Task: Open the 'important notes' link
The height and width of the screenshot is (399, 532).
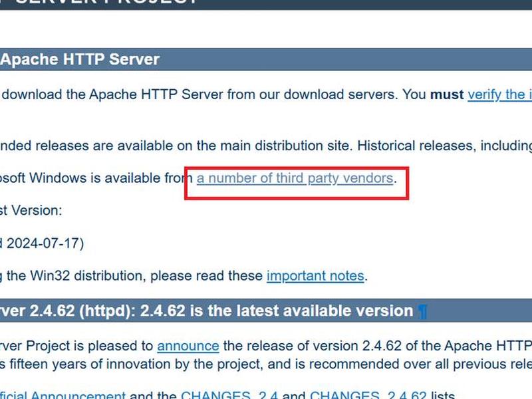Action: [315, 276]
